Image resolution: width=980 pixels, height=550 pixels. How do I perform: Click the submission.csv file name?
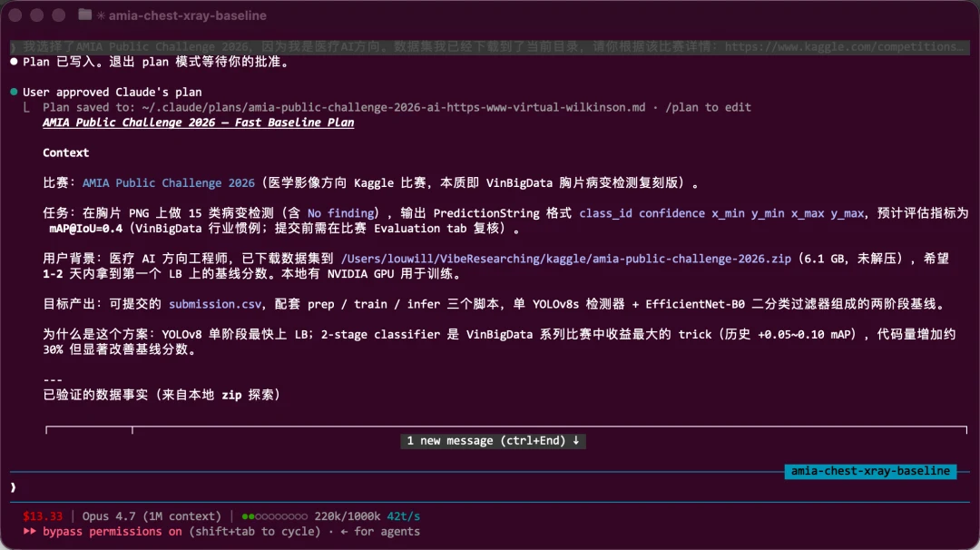pyautogui.click(x=215, y=304)
